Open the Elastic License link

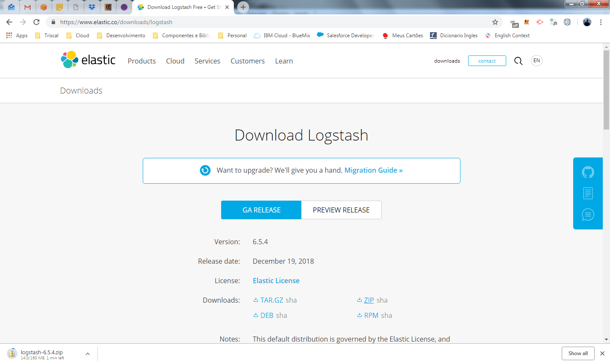(276, 281)
